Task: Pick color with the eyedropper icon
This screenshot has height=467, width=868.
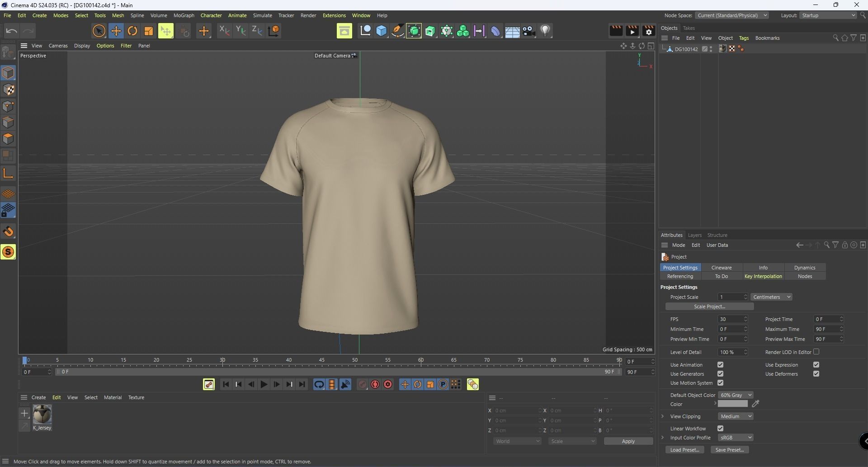Action: tap(755, 404)
